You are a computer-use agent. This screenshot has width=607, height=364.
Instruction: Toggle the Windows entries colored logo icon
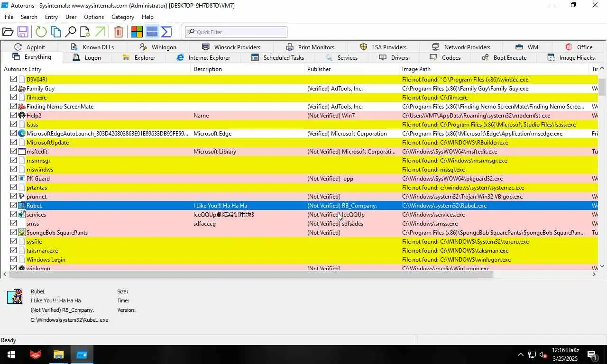pyautogui.click(x=137, y=32)
